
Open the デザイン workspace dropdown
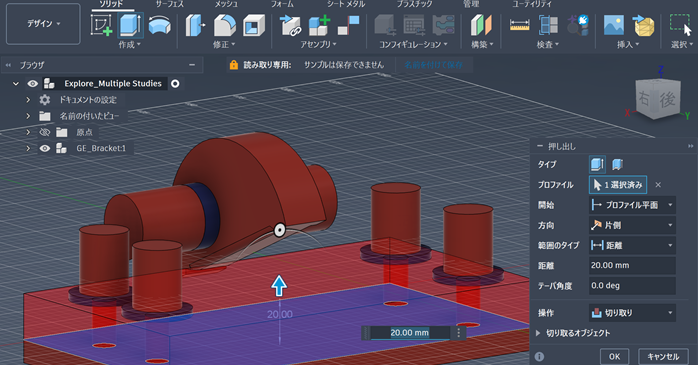(43, 24)
